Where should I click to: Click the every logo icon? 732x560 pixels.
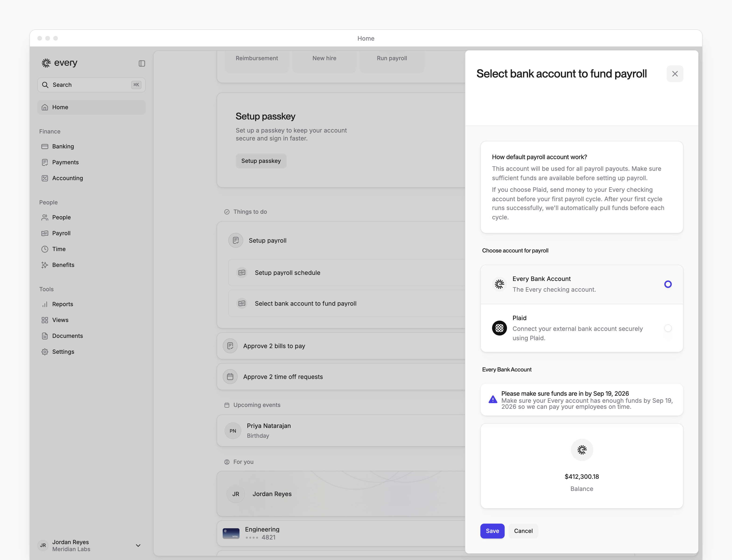pos(46,63)
